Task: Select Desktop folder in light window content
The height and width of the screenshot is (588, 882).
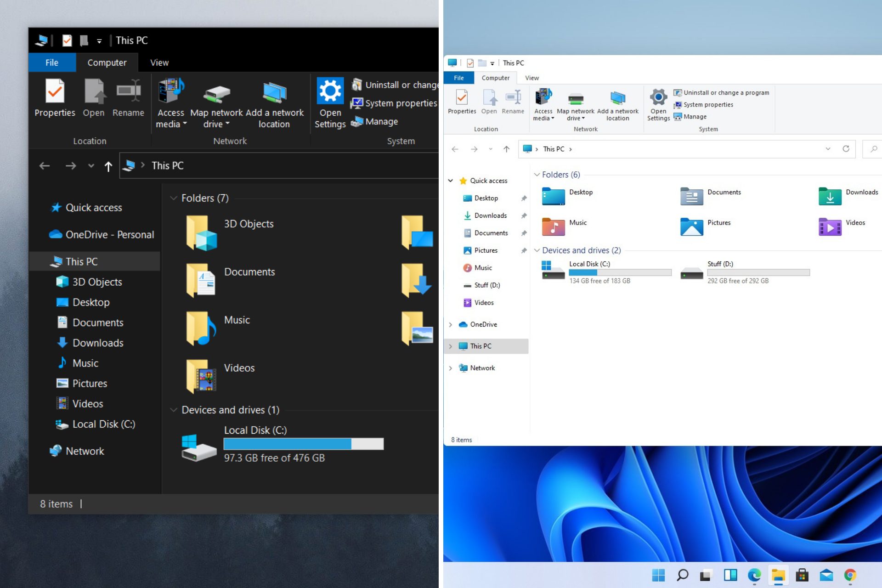Action: (x=567, y=197)
